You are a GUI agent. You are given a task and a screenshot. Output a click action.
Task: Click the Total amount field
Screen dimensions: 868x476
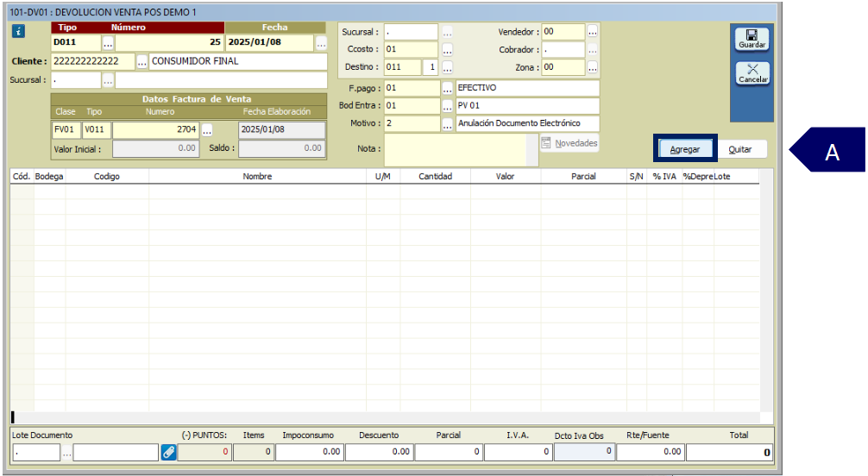[x=728, y=452]
